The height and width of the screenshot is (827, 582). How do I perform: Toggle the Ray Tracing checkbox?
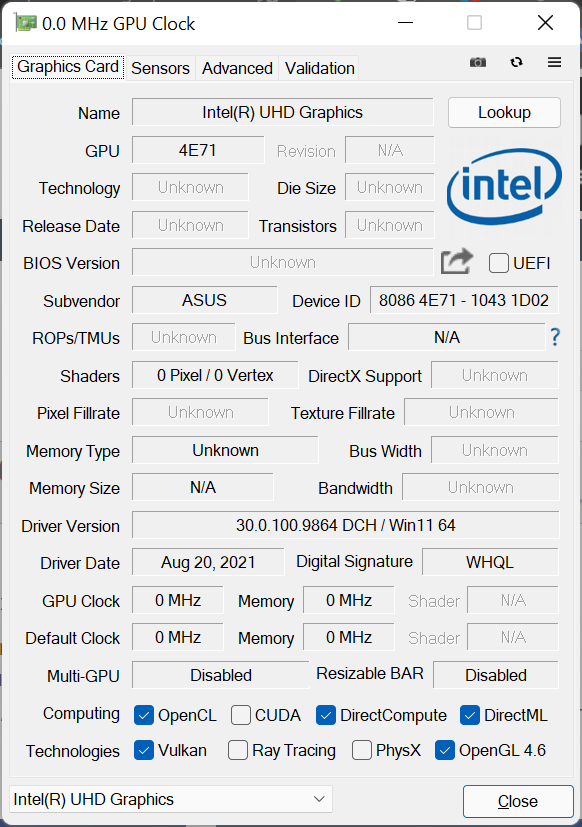click(x=237, y=750)
